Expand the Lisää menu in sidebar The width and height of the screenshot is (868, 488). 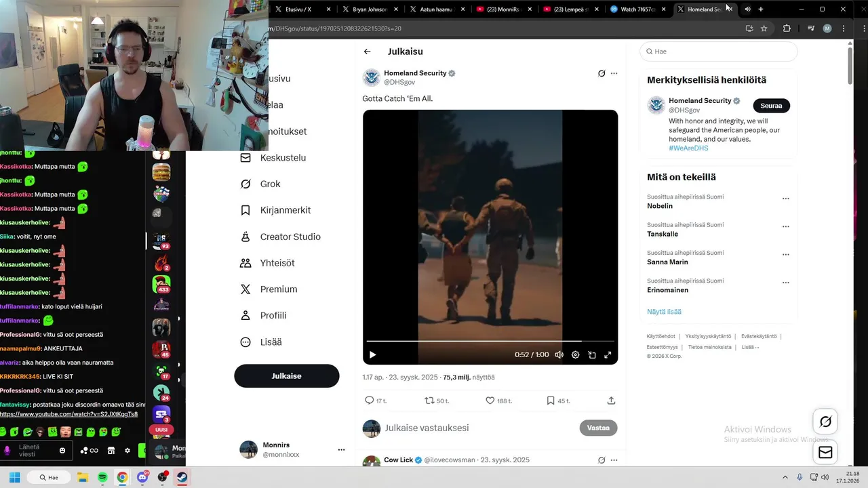261,342
